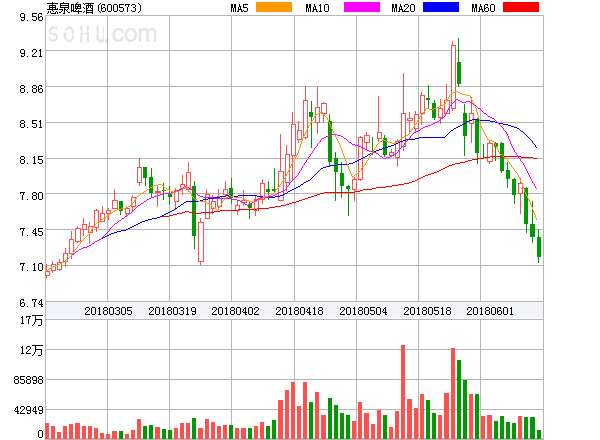Click the long red candlestick bottoming near 7.10

pos(201,242)
